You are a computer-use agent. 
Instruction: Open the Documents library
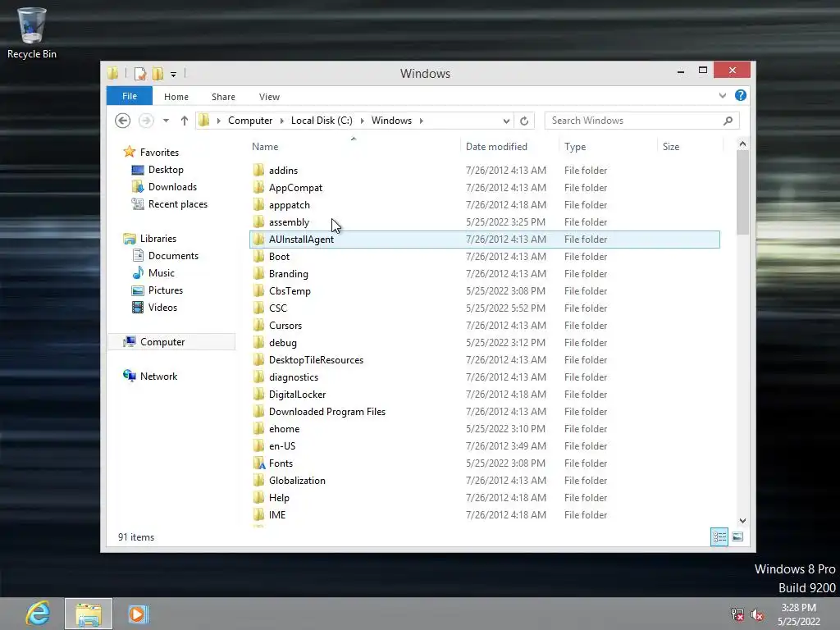[x=173, y=256]
